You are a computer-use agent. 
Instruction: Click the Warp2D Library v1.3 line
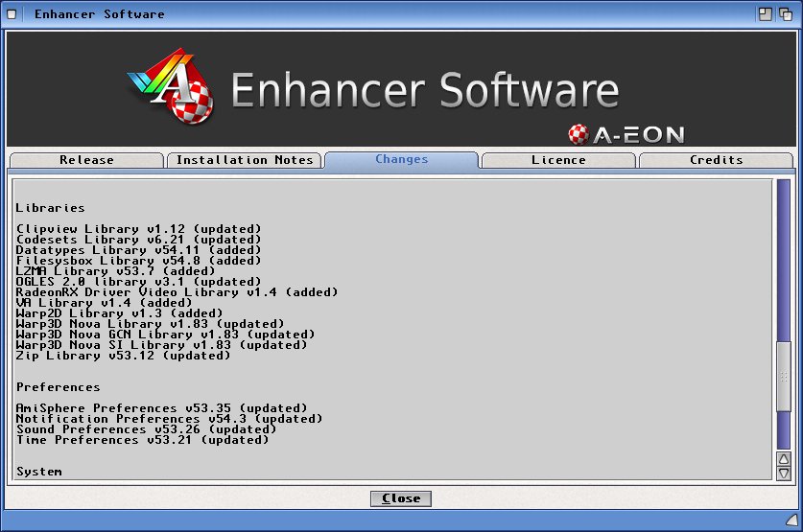(119, 313)
